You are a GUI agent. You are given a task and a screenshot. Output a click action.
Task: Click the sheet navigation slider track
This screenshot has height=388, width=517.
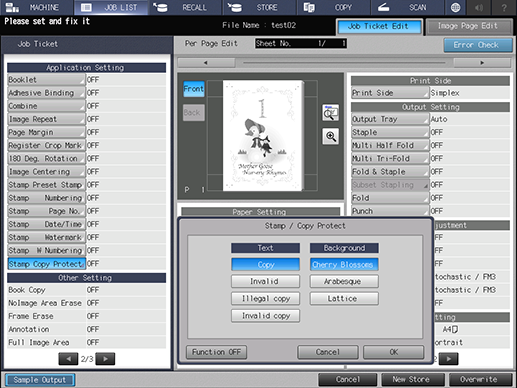point(344,63)
